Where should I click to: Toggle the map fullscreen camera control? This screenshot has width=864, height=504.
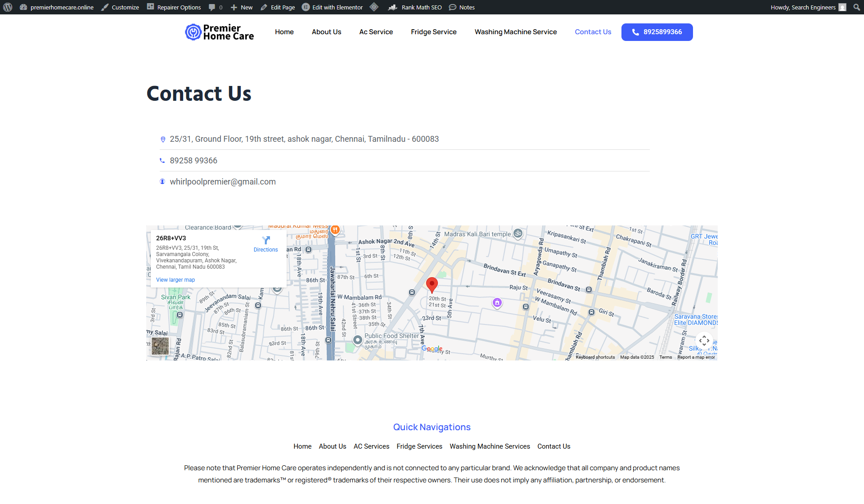704,341
